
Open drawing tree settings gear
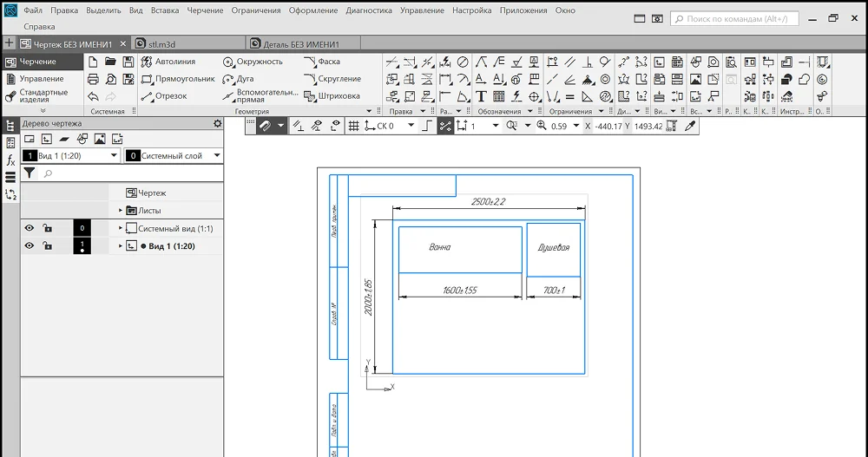[218, 124]
